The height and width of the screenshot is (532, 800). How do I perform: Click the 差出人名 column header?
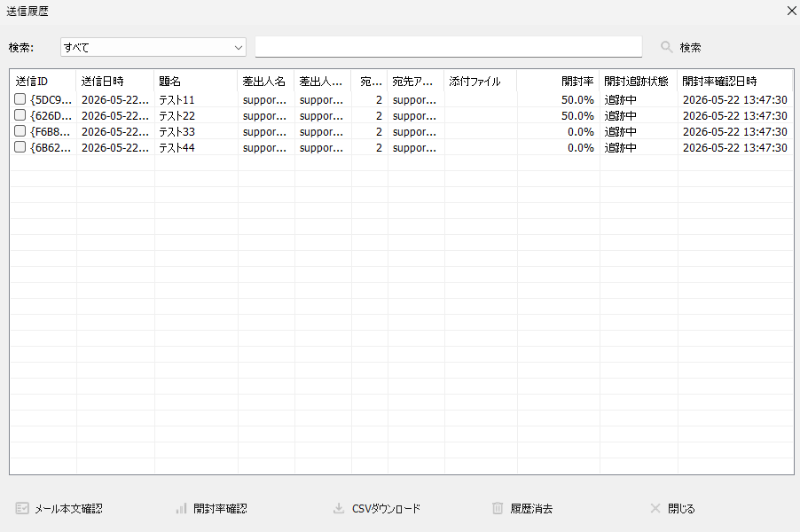[265, 81]
